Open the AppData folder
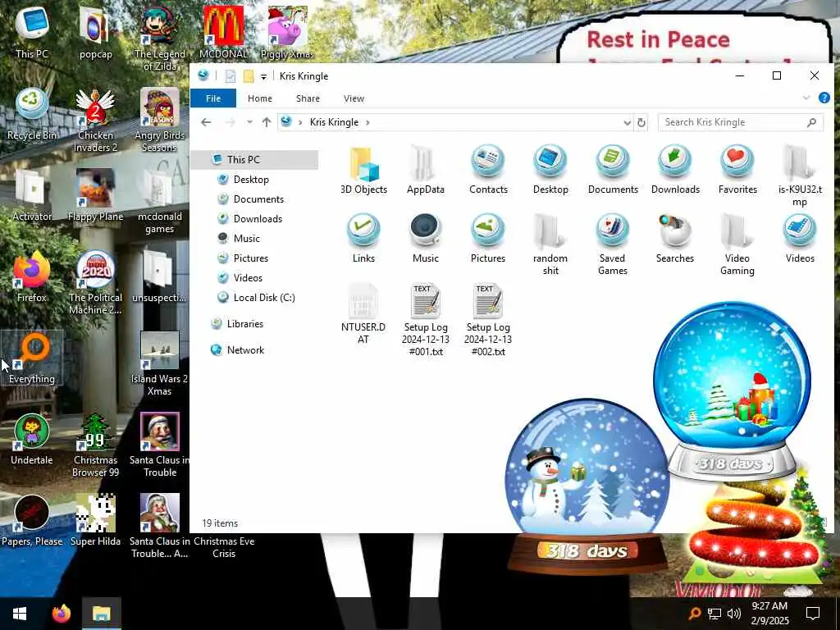Image resolution: width=840 pixels, height=630 pixels. click(x=426, y=171)
